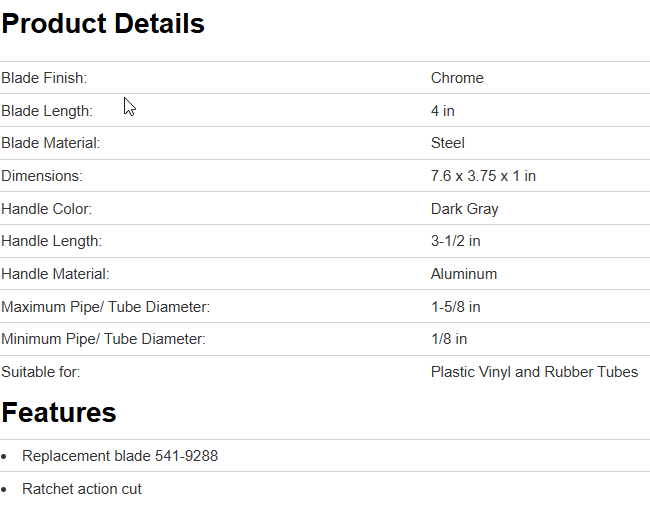Click the 1/8 in minimum diameter value
650x505 pixels.
(x=449, y=339)
